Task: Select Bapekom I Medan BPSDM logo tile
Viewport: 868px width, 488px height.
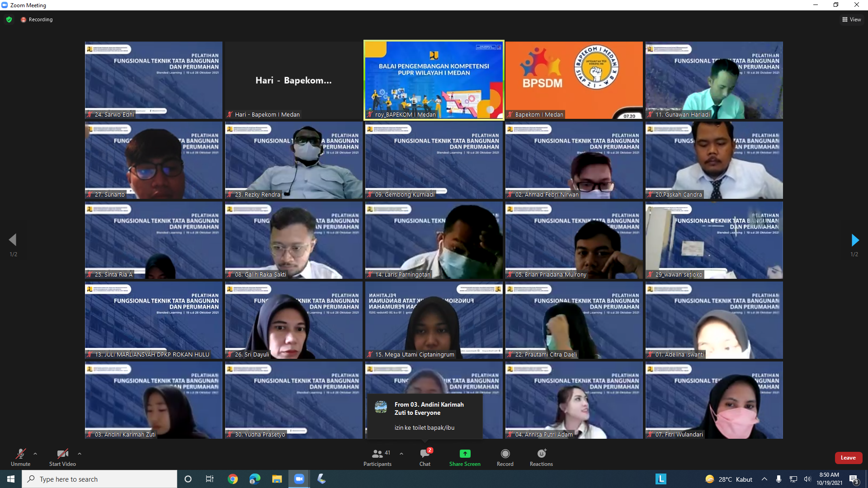Action: click(574, 80)
